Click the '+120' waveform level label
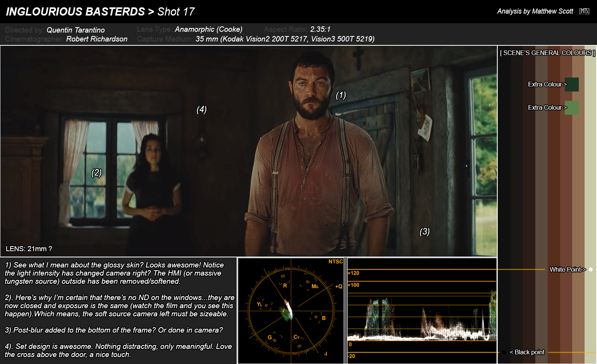The width and height of the screenshot is (597, 364). (353, 273)
